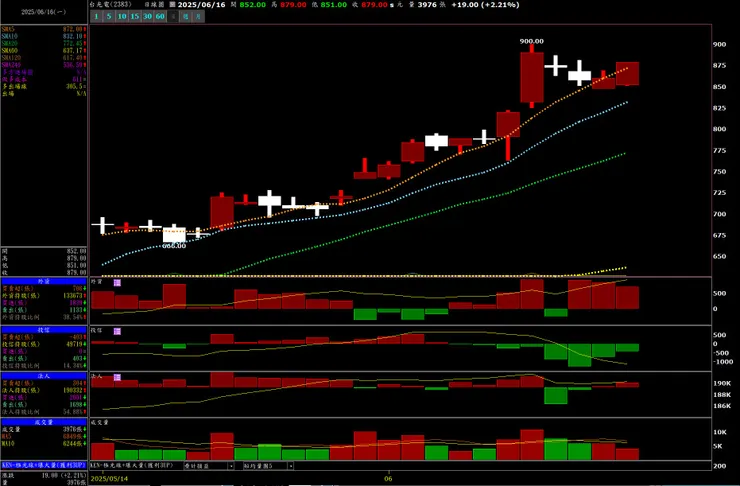740x486 pixels.
Task: Click the open price 852.00 in header
Action: coord(252,5)
